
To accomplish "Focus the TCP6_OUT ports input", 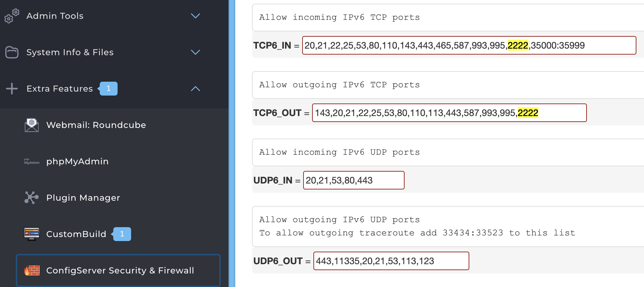I will pyautogui.click(x=449, y=113).
